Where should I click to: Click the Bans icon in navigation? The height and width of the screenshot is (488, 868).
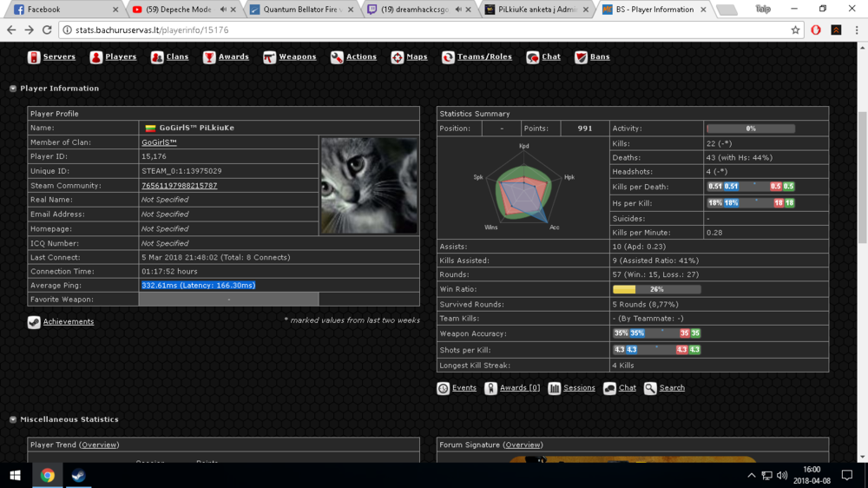[581, 57]
